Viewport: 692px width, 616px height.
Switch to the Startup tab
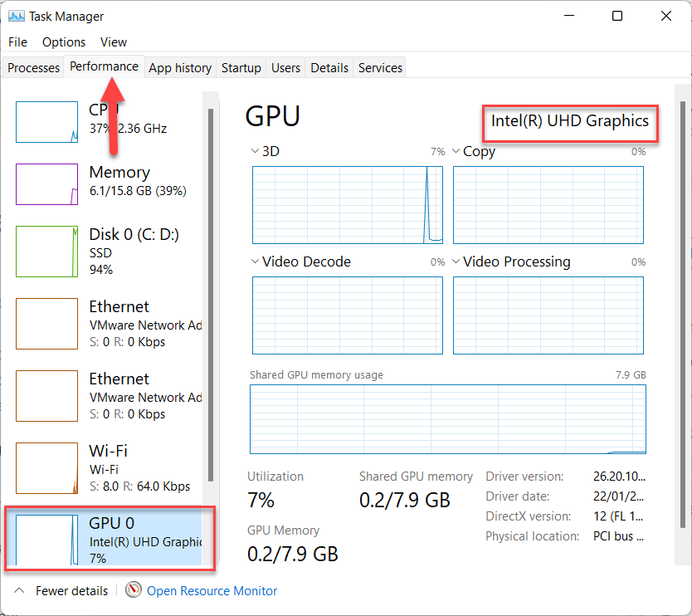pyautogui.click(x=241, y=68)
